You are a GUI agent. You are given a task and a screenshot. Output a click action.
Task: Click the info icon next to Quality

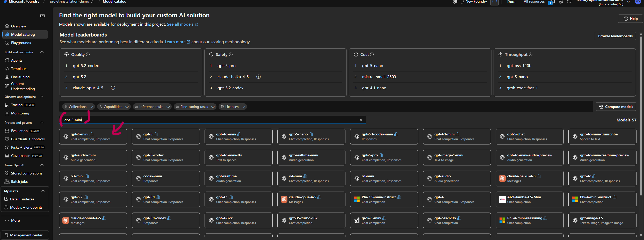point(88,54)
